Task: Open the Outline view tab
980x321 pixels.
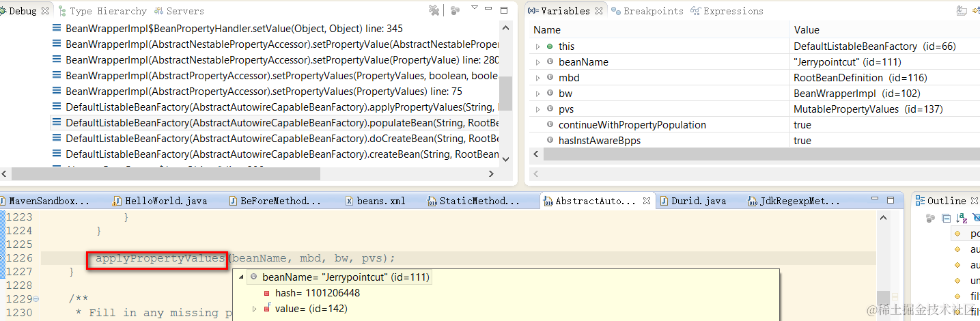Action: 945,201
